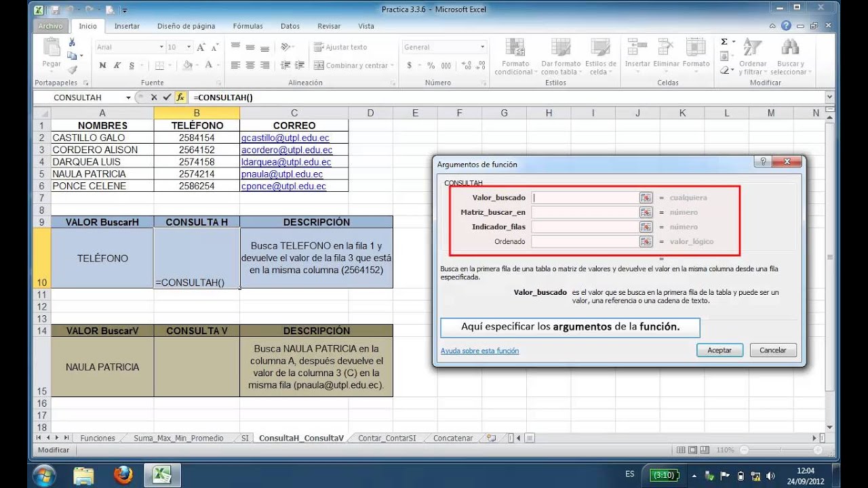Click Cancelar in function arguments dialog
Image resolution: width=868 pixels, height=488 pixels.
point(772,350)
